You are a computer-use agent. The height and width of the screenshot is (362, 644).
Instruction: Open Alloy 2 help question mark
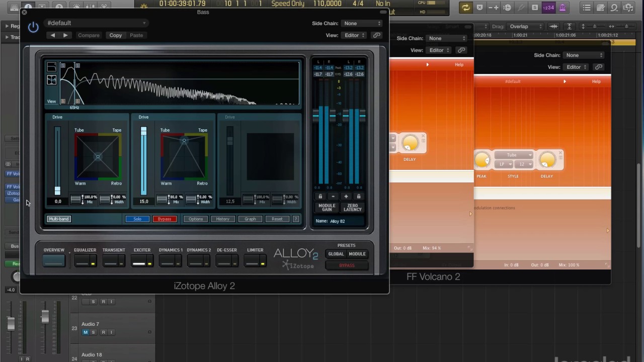(x=296, y=219)
